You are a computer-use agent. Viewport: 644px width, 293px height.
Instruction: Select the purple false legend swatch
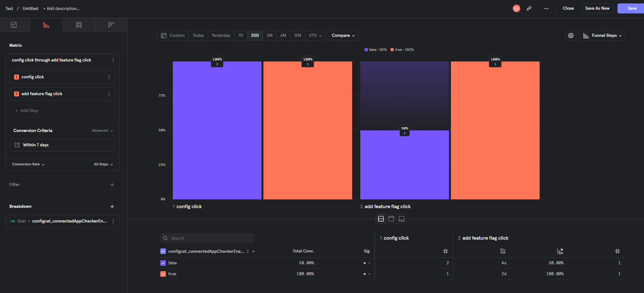[x=366, y=49]
